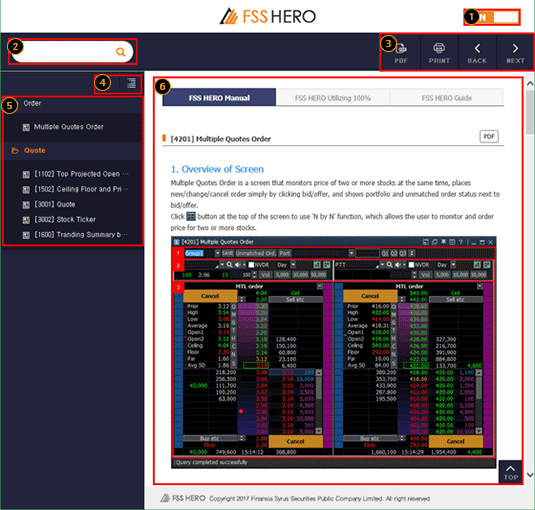Click the PRINT icon in the toolbar
535x510 pixels.
click(x=439, y=53)
